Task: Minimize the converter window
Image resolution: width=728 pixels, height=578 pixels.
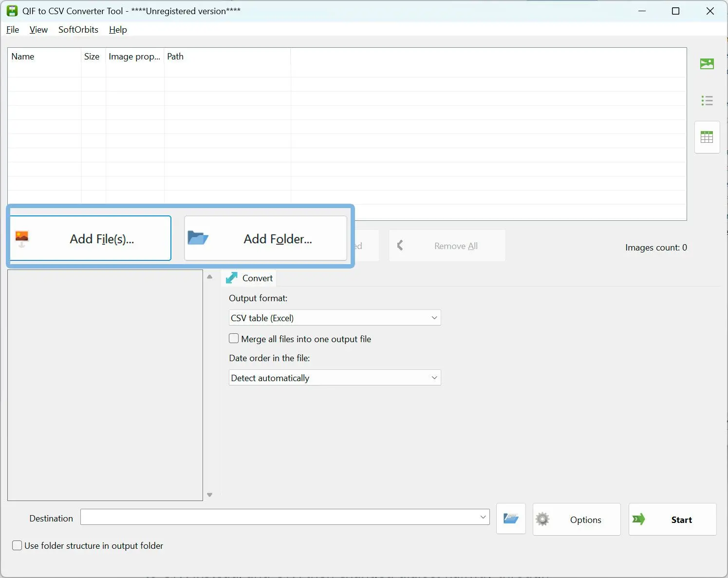Action: 642,11
